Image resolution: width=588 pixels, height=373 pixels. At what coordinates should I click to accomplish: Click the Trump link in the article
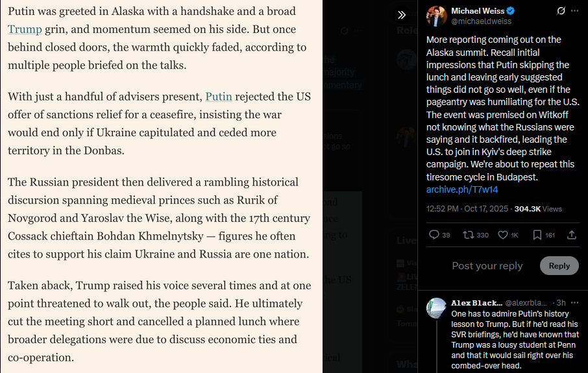(25, 29)
